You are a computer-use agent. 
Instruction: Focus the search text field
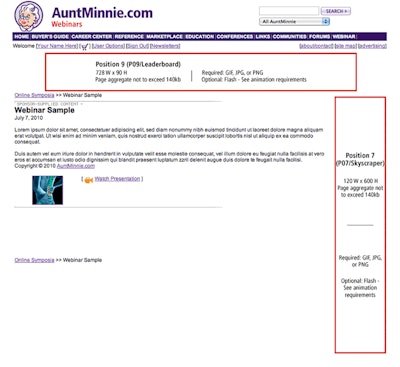pos(289,11)
